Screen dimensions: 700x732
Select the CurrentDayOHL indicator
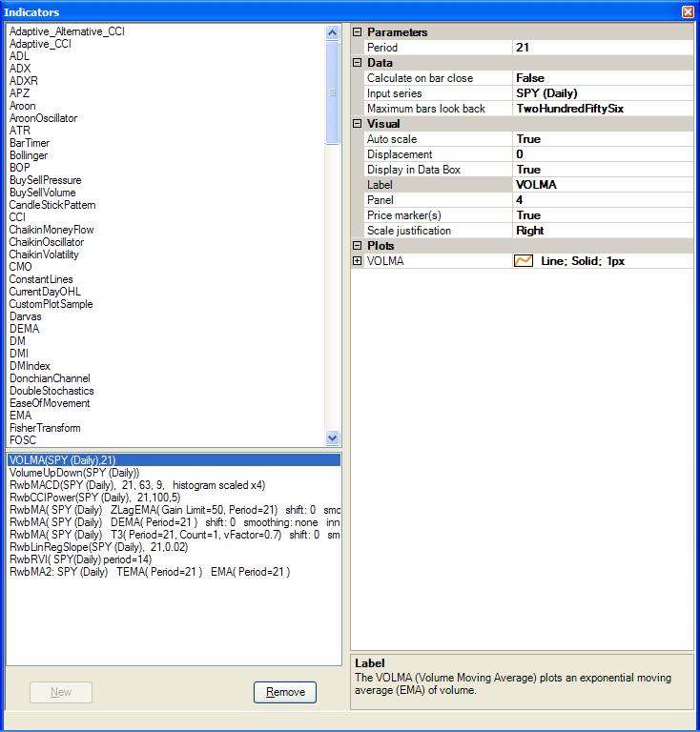(x=45, y=292)
